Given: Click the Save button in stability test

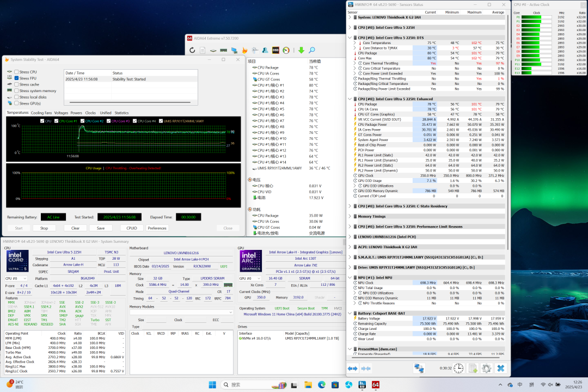Looking at the screenshot, I should 101,228.
